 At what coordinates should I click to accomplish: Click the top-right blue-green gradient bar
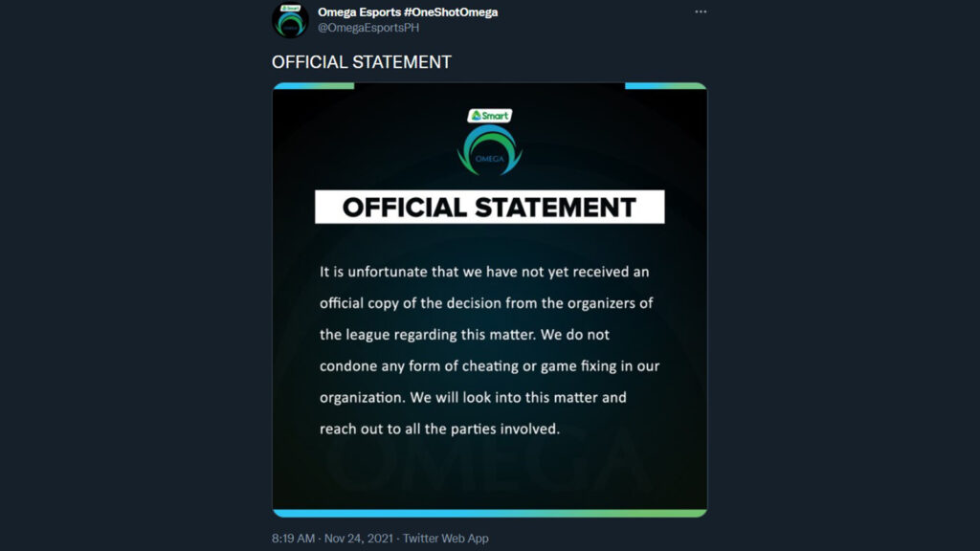point(666,85)
